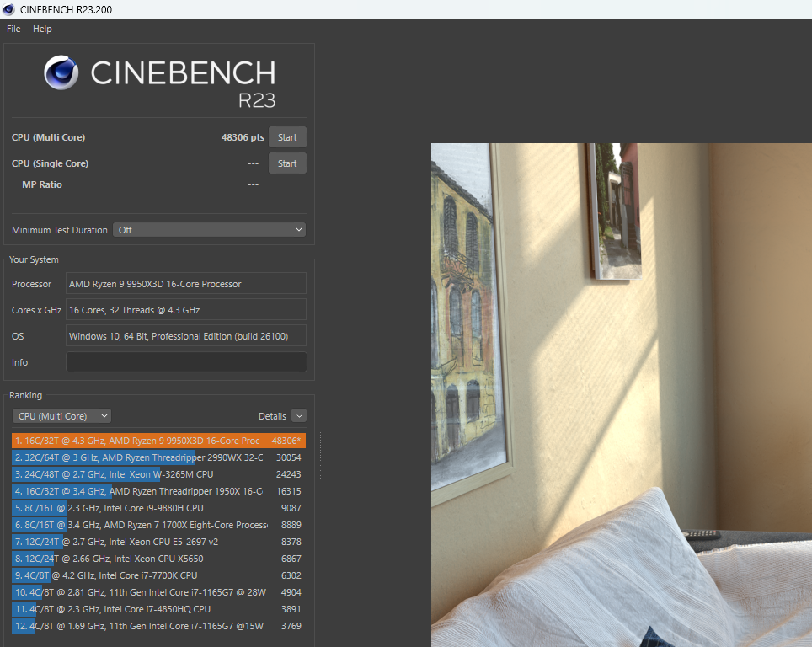Select the Xeon W-3265M ranking row
Viewport: 812px width, 647px height.
click(158, 474)
